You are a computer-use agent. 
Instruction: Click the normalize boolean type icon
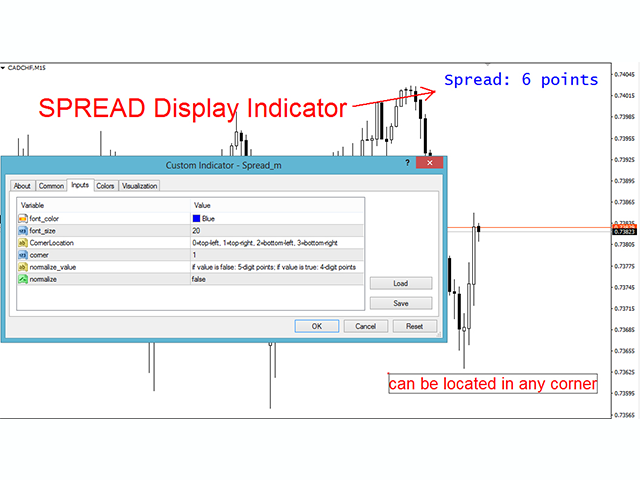(22, 279)
